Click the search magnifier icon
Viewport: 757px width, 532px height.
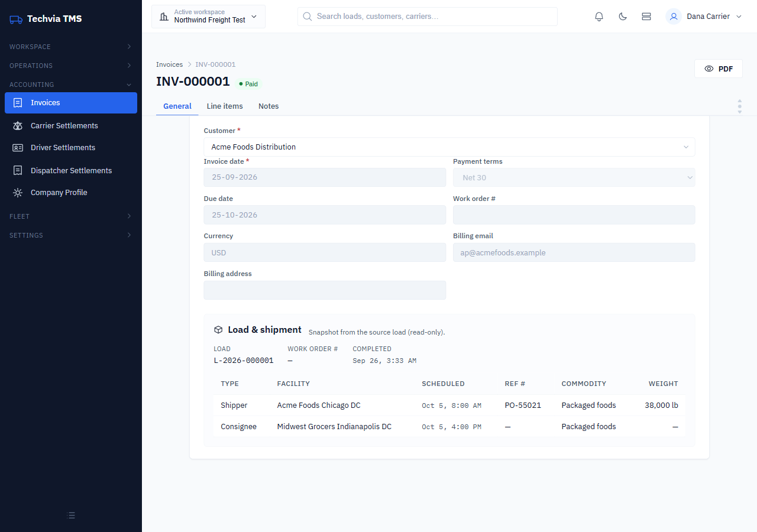click(x=308, y=17)
